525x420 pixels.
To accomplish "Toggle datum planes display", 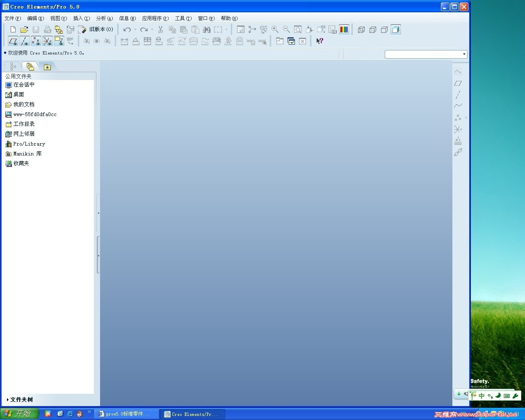I will [x=13, y=41].
